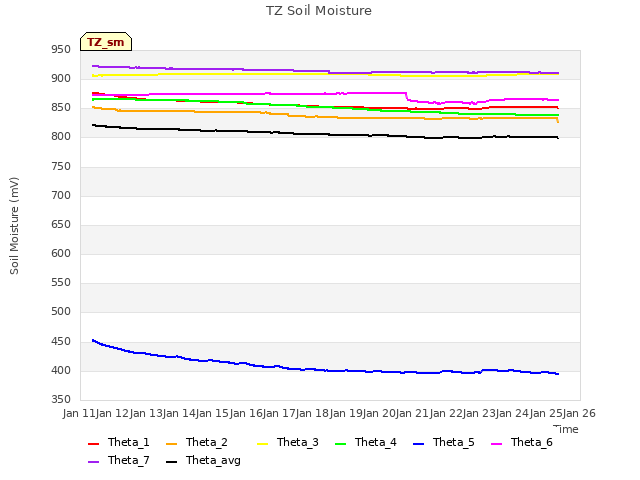Viewport: 640px width, 480px height.
Task: Toggle Theta_5 legend entry
Action: point(444,442)
